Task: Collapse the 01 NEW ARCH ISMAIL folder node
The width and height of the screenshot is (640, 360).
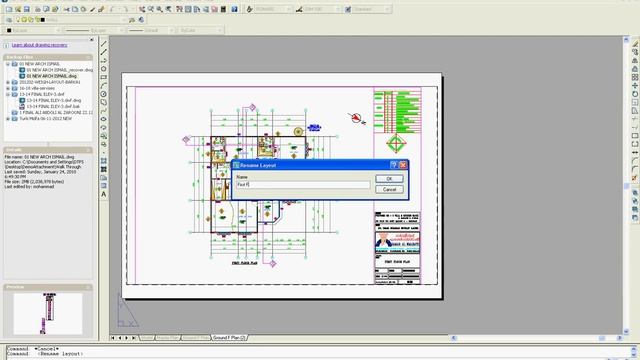Action: click(8, 64)
